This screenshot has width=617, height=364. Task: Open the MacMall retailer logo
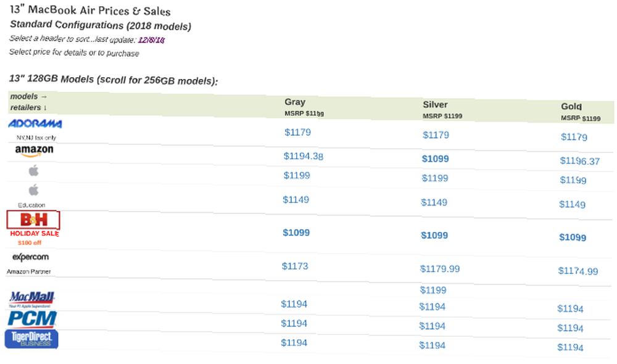click(x=32, y=299)
